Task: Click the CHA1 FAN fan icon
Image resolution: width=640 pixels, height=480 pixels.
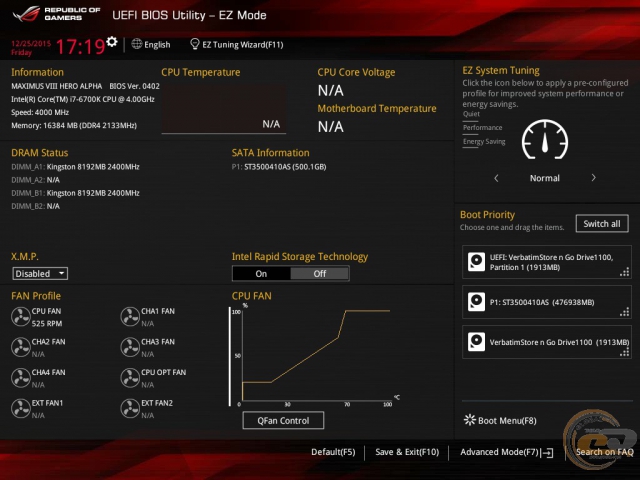Action: click(x=130, y=317)
